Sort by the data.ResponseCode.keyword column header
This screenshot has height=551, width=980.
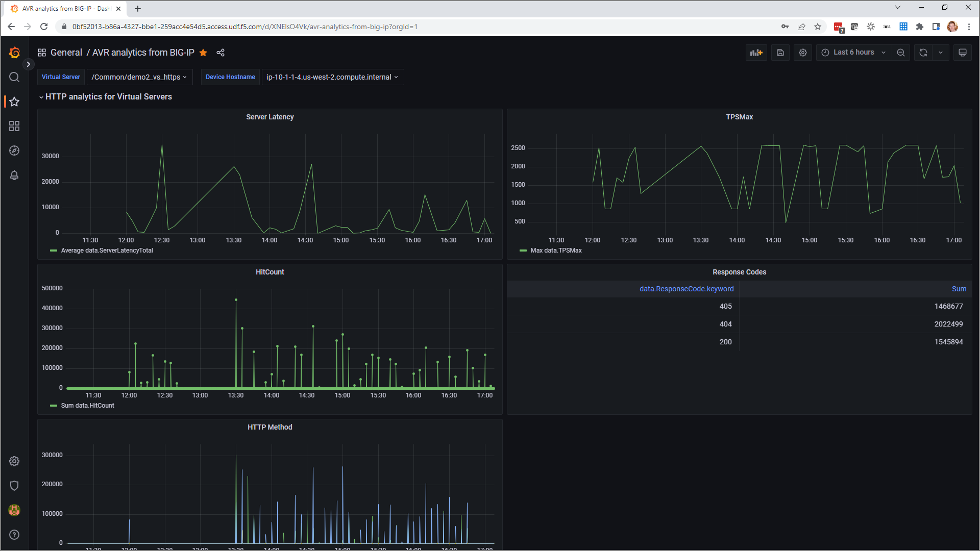686,289
